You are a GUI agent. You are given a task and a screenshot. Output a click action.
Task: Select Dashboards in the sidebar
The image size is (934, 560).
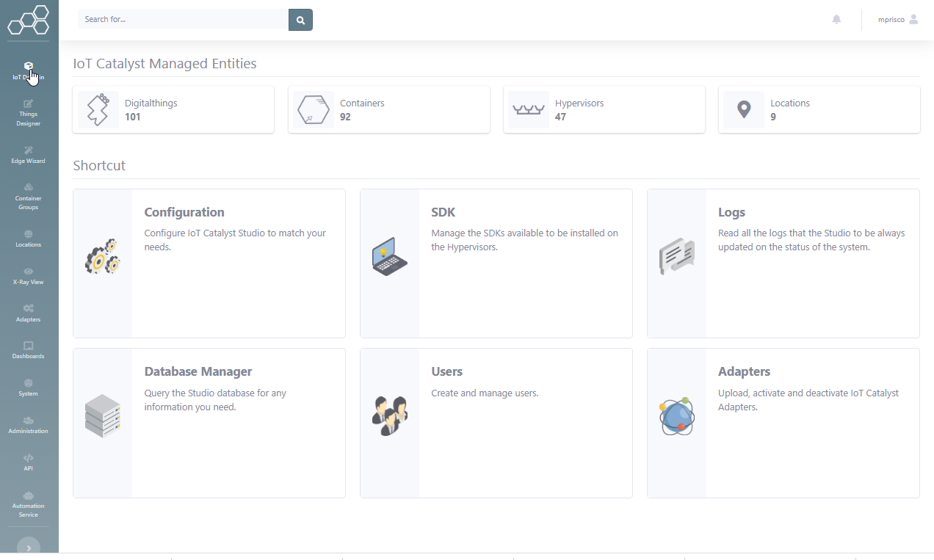[28, 349]
